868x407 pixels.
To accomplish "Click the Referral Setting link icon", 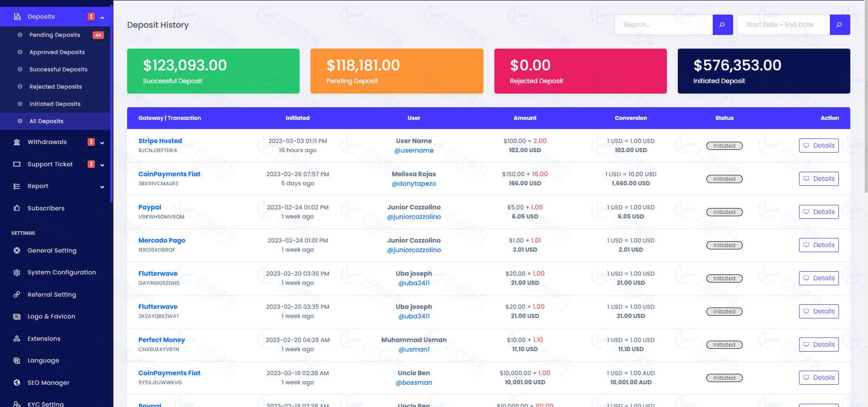I will (x=17, y=294).
